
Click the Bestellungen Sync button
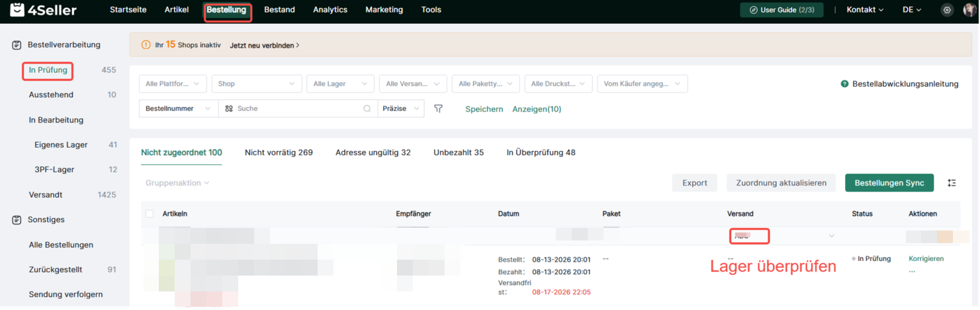point(889,183)
